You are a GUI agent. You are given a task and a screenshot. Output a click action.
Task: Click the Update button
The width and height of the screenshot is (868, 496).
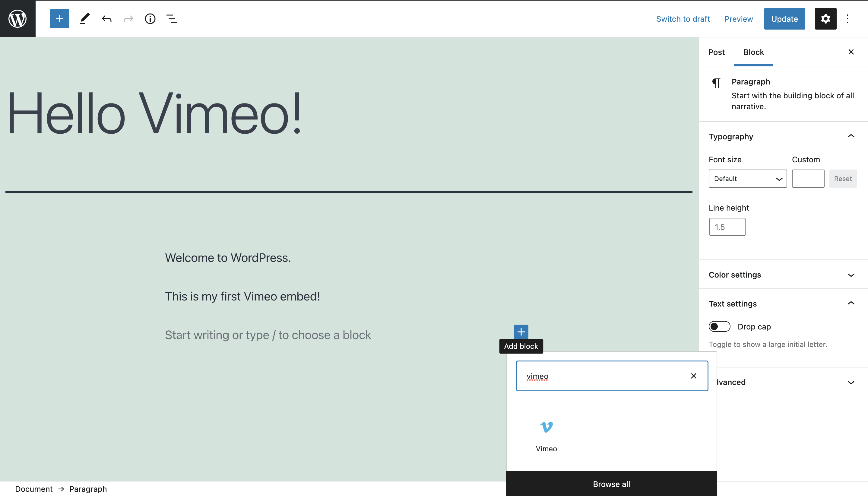[784, 19]
